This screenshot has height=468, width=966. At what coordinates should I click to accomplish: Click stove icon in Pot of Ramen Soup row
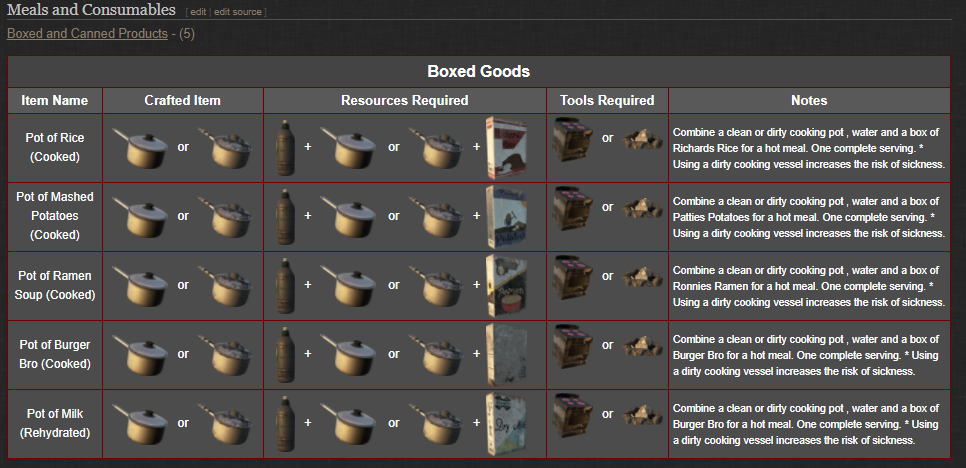coord(573,278)
